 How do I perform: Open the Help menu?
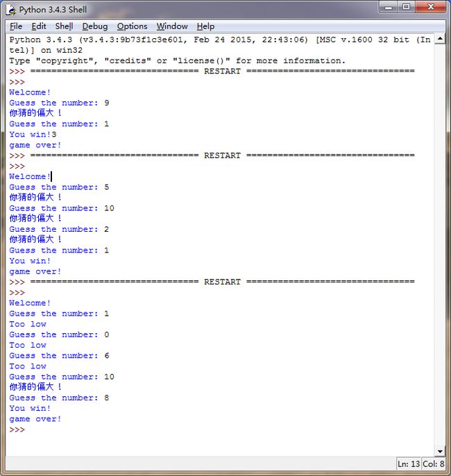[x=205, y=26]
